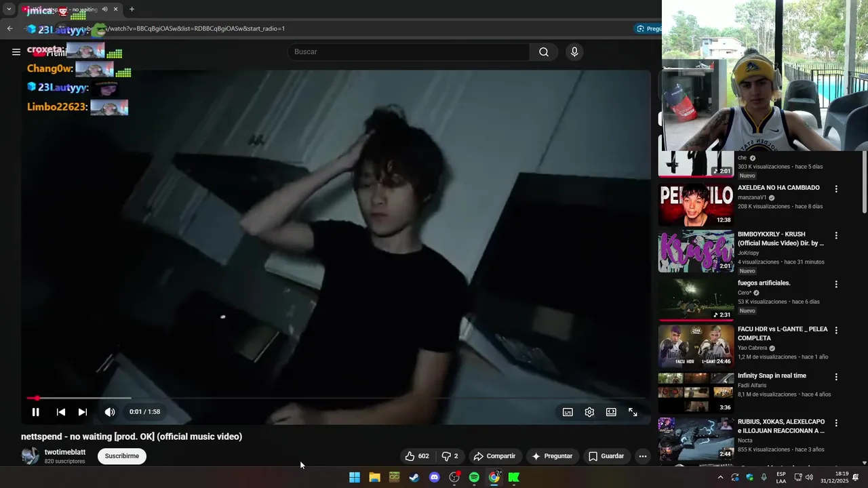Open BIMBOYKXRLY - KRUSH video title
Screen dimensions: 868x488
pyautogui.click(x=781, y=239)
